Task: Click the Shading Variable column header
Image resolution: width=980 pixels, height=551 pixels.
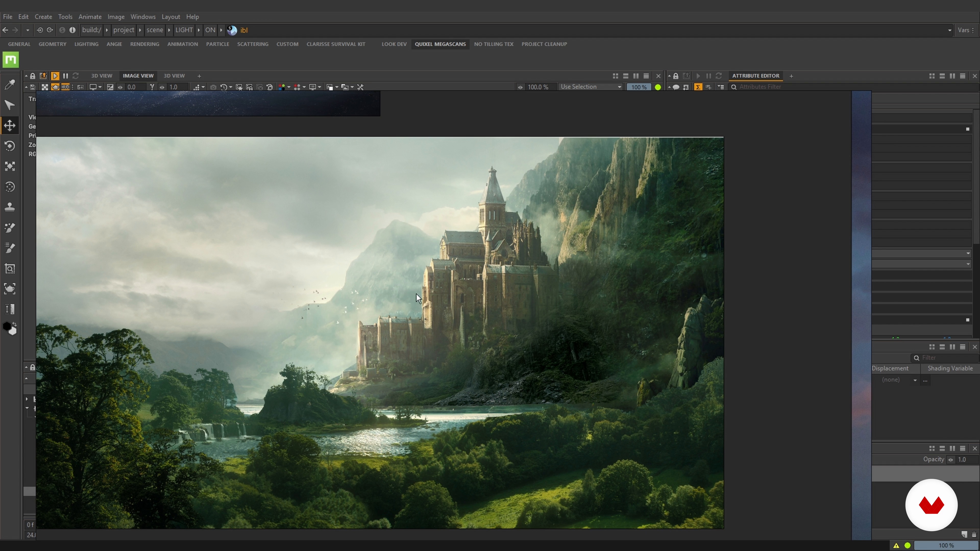Action: point(950,368)
